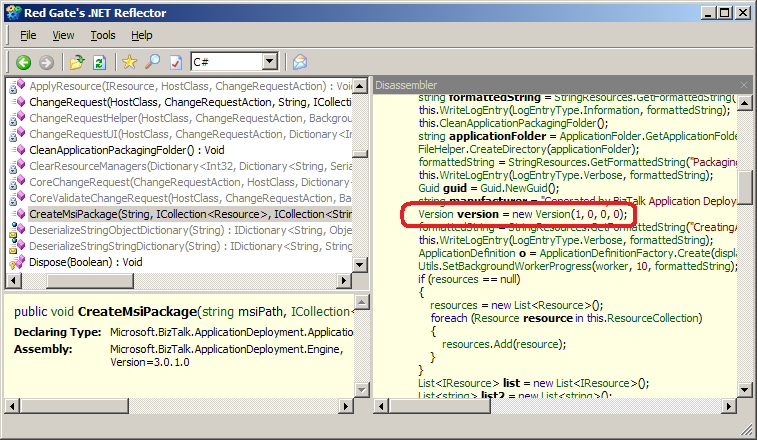Select ClearResourceManagers method item
The image size is (757, 440).
[190, 166]
